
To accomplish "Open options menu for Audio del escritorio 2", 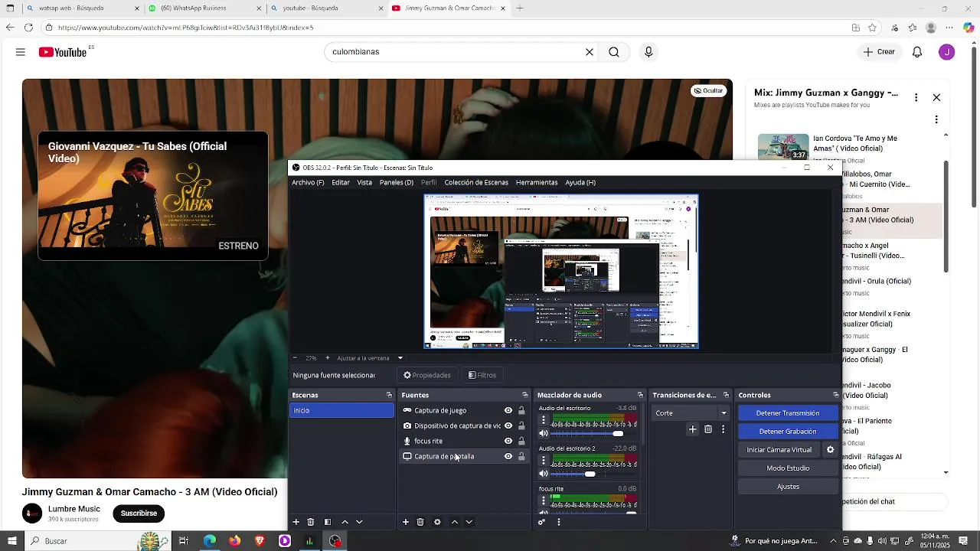I will coord(544,461).
